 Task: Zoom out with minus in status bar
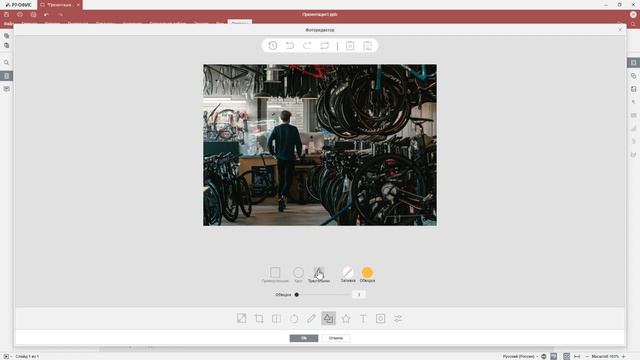click(x=587, y=356)
